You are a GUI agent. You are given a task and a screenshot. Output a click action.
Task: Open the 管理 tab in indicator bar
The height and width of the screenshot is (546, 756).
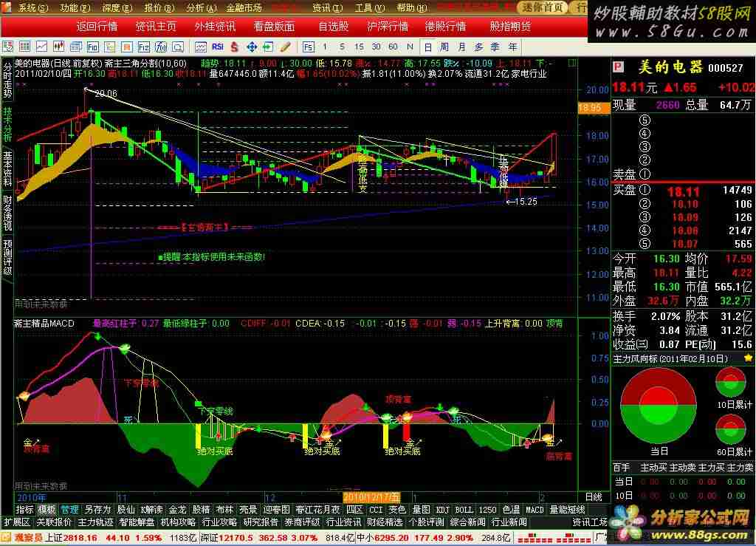pyautogui.click(x=69, y=510)
